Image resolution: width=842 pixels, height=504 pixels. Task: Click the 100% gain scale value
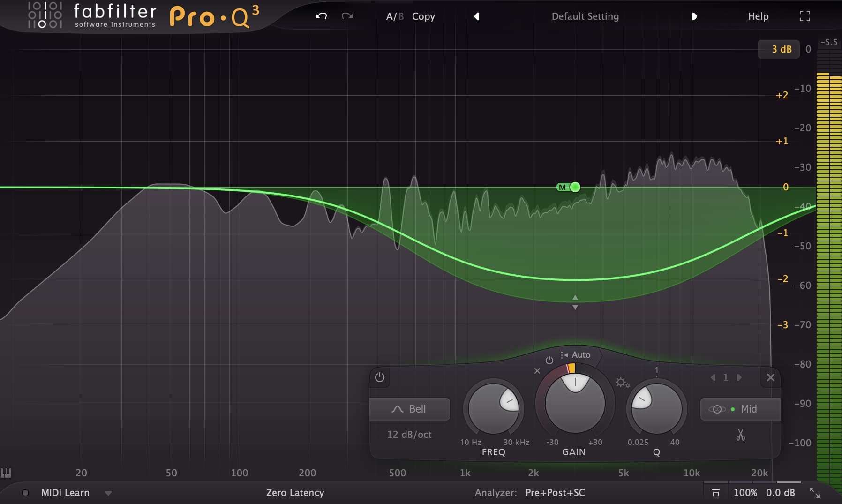point(745,493)
